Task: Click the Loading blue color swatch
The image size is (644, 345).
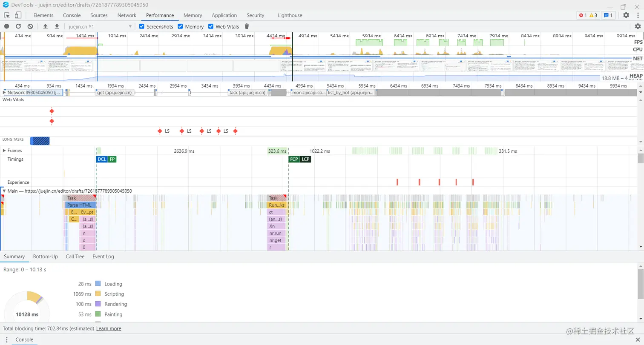Action: [98, 284]
